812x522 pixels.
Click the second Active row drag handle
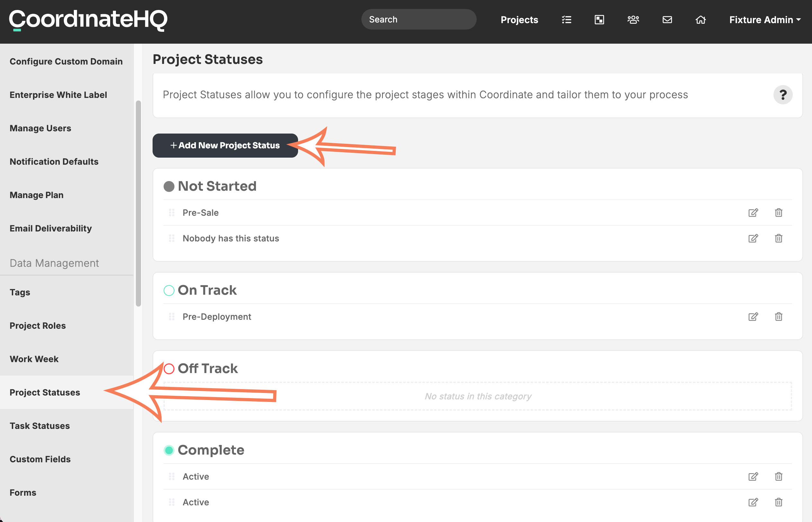pos(172,502)
